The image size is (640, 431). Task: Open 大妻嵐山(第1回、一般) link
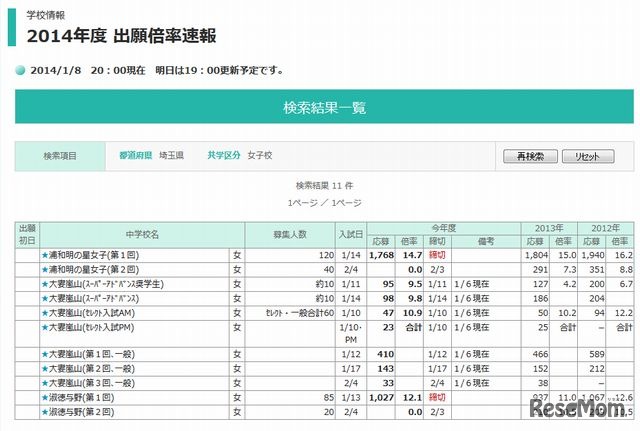click(x=92, y=354)
